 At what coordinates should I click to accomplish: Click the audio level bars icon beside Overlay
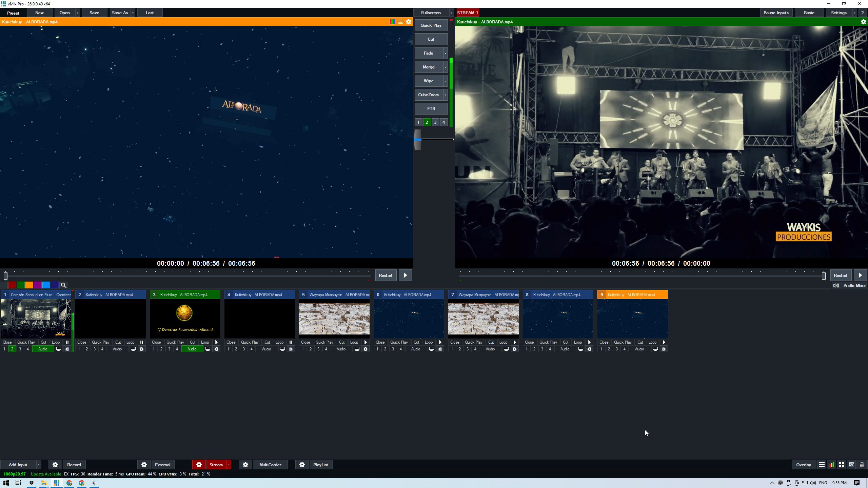(832, 465)
